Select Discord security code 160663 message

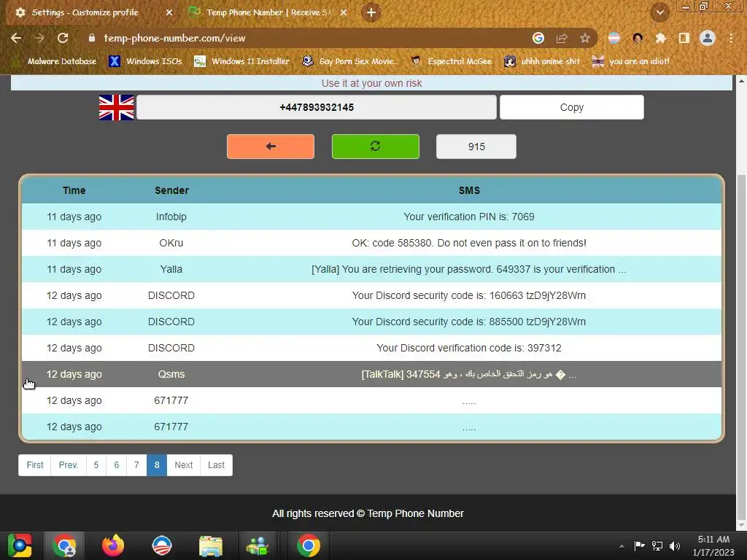371,295
